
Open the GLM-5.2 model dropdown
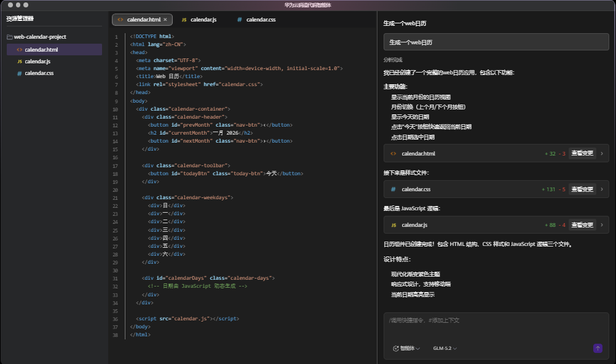tap(444, 348)
